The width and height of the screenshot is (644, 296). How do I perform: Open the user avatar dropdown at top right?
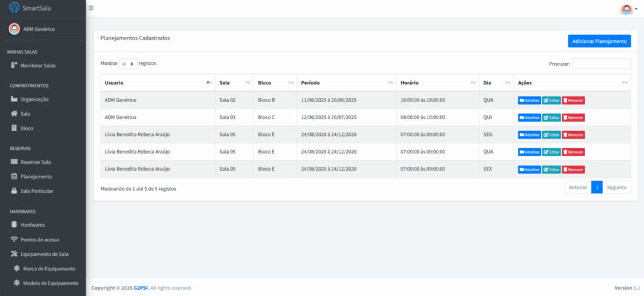(x=628, y=9)
